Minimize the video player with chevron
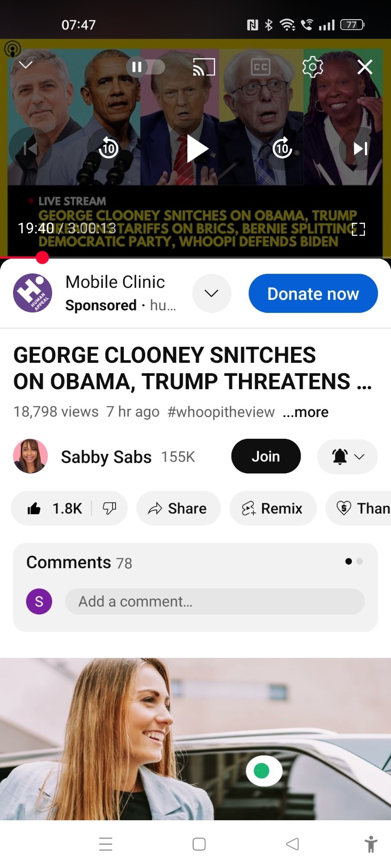Image resolution: width=391 pixels, height=868 pixels. click(x=26, y=65)
